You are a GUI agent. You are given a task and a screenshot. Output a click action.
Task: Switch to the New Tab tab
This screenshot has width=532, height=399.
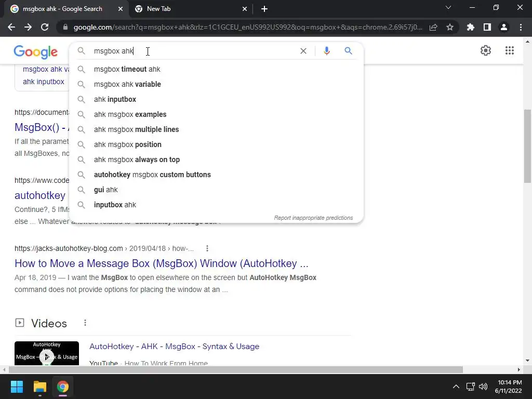pos(191,9)
